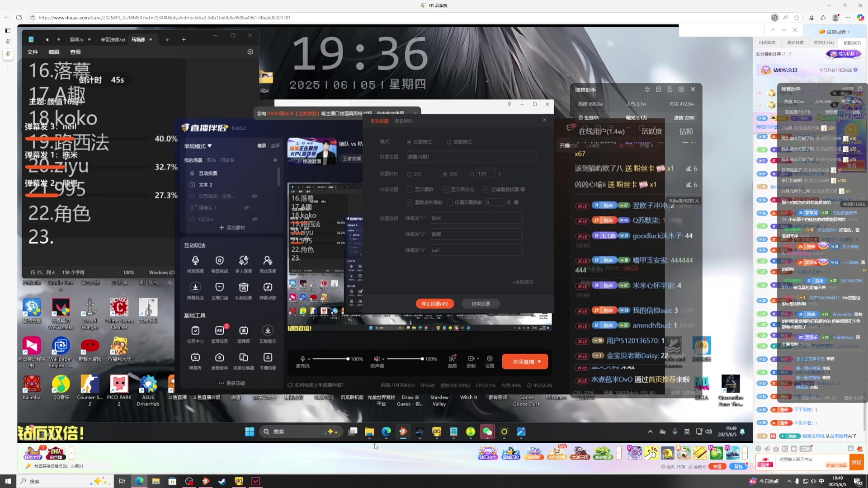Expand the 录制 options arrow
Viewport: 868px width, 488px height.
pyautogui.click(x=478, y=359)
